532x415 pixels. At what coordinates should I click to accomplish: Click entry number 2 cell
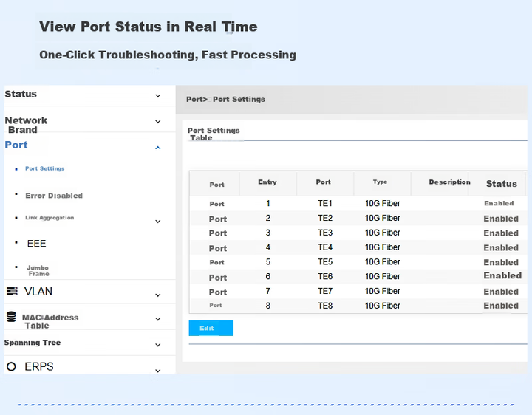(268, 218)
